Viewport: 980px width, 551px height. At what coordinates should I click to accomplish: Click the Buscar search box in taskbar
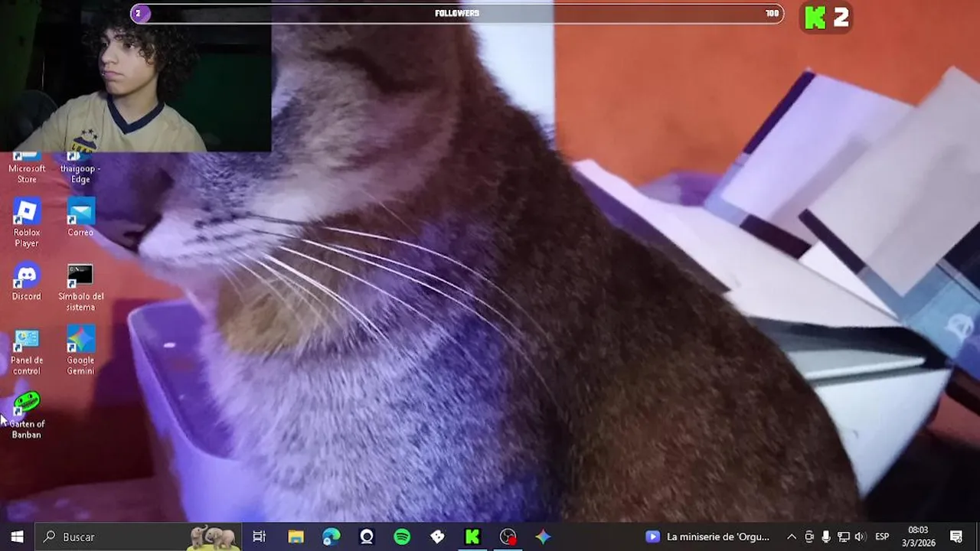coord(138,536)
